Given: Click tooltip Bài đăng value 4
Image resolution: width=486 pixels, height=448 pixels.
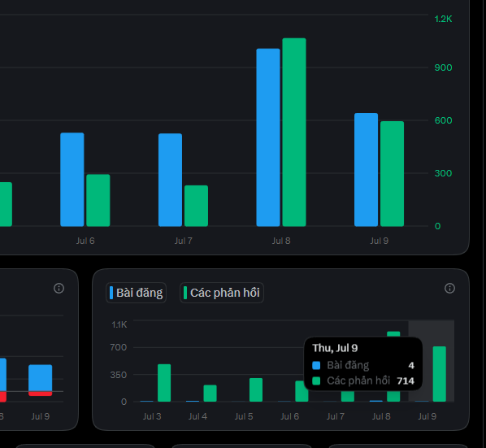Looking at the screenshot, I should [x=411, y=366].
